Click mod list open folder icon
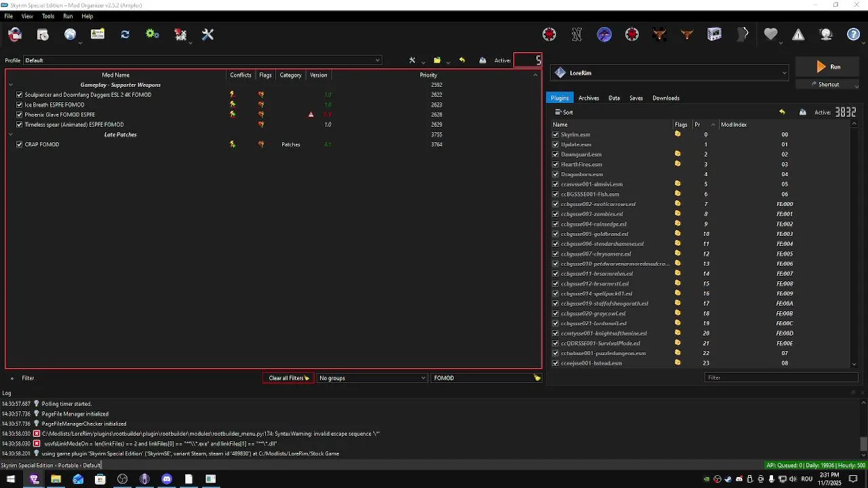 (437, 60)
